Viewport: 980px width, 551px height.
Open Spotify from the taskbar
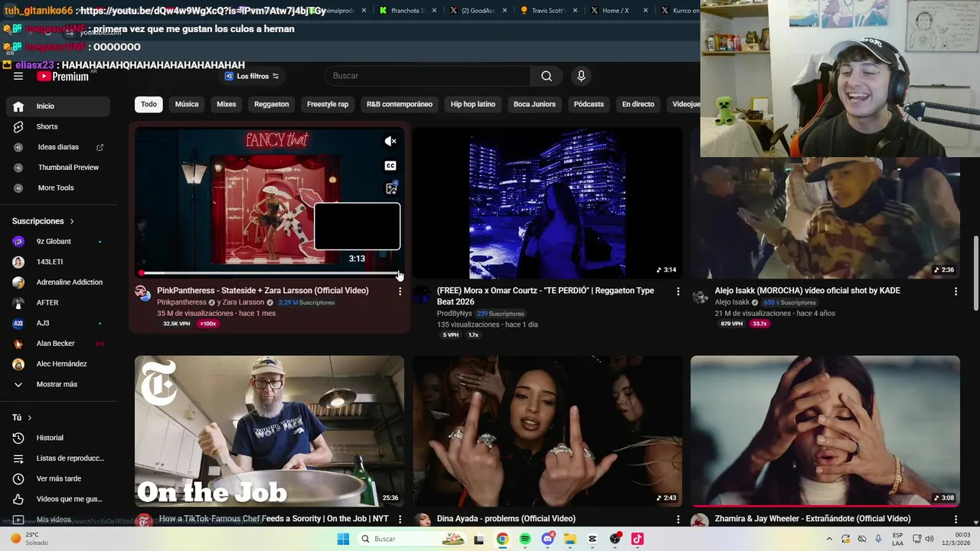[x=525, y=539]
